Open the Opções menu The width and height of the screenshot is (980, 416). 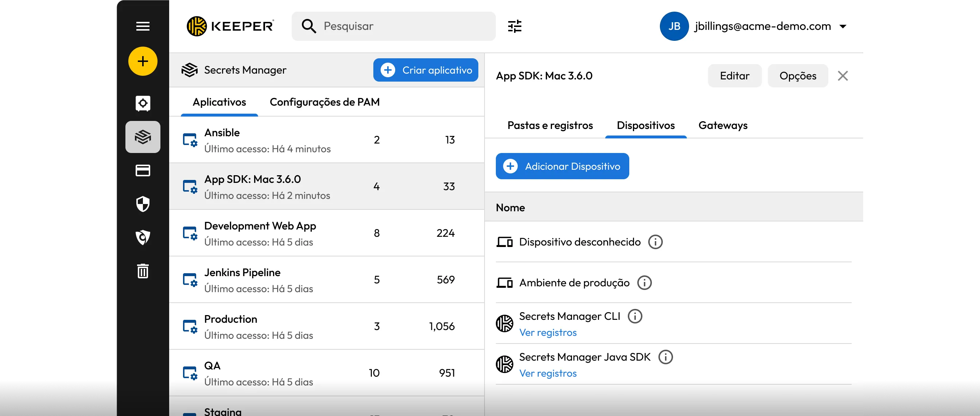click(x=798, y=76)
